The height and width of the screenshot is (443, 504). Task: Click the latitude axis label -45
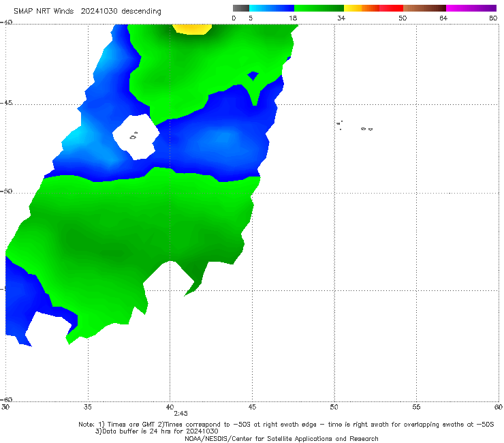(x=6, y=103)
